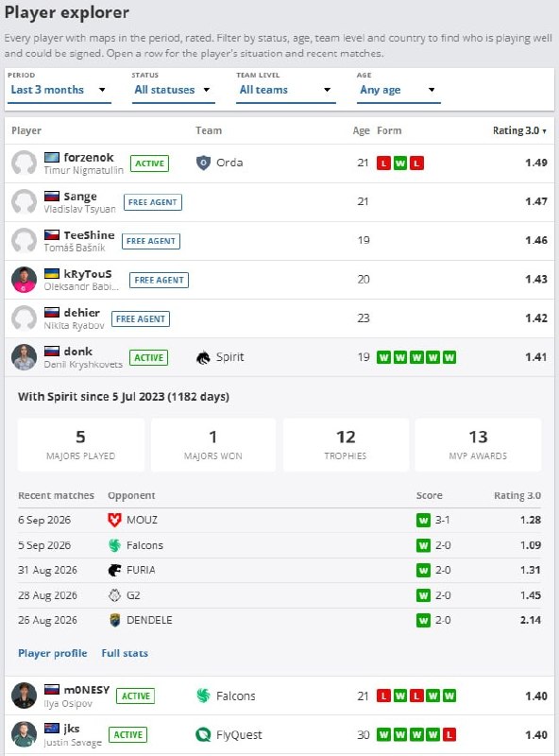This screenshot has width=559, height=756.
Task: Open the Full stats link
Action: pyautogui.click(x=125, y=653)
